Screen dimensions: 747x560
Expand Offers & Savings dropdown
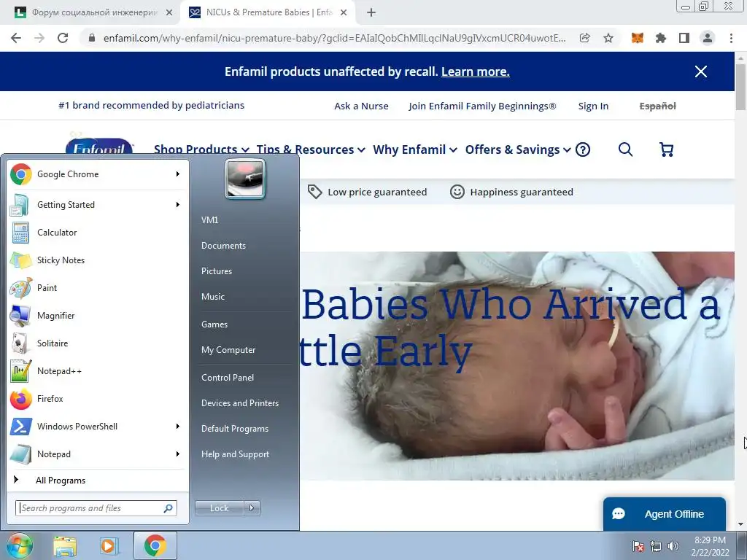pyautogui.click(x=518, y=149)
